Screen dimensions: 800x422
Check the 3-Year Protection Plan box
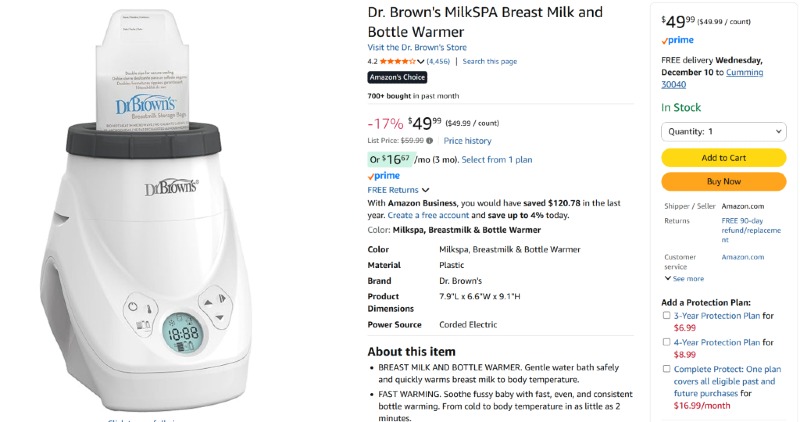[x=667, y=316]
